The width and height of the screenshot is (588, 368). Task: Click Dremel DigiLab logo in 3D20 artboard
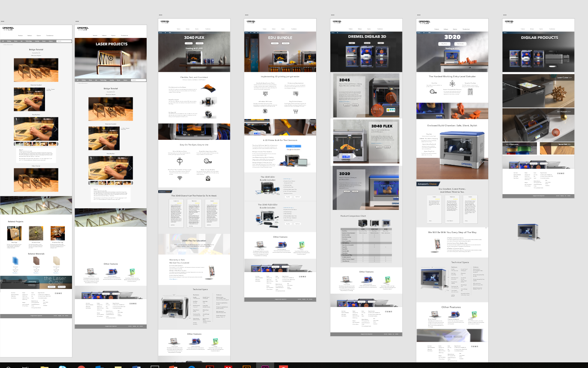point(424,22)
